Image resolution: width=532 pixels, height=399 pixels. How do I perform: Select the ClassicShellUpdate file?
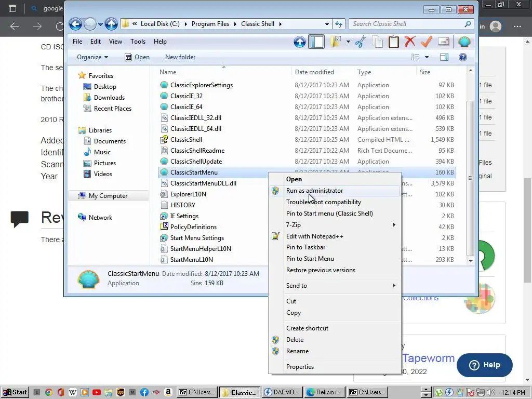click(196, 162)
